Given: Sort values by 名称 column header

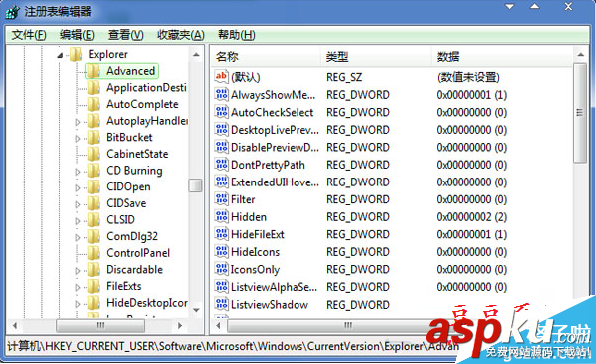Looking at the screenshot, I should pyautogui.click(x=267, y=57).
